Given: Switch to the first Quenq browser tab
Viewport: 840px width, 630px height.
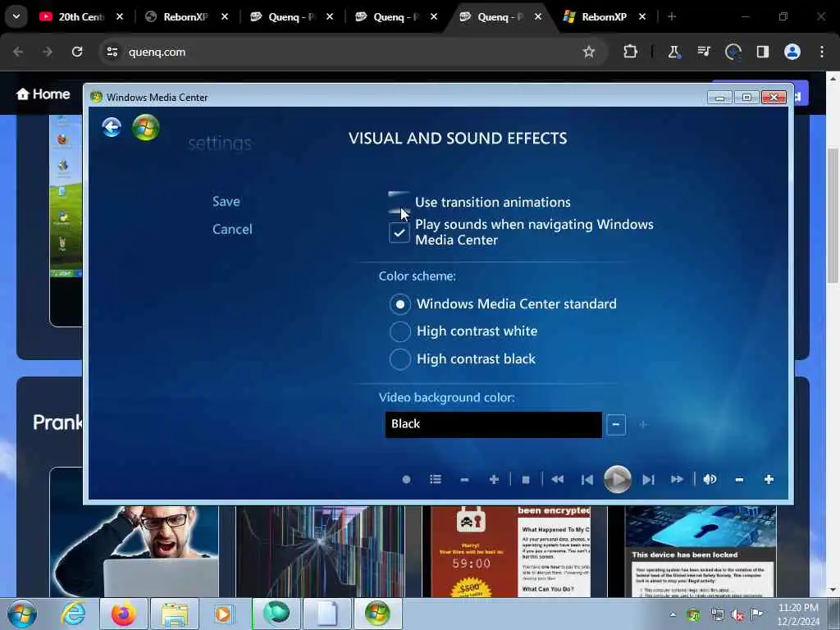Looking at the screenshot, I should [291, 16].
